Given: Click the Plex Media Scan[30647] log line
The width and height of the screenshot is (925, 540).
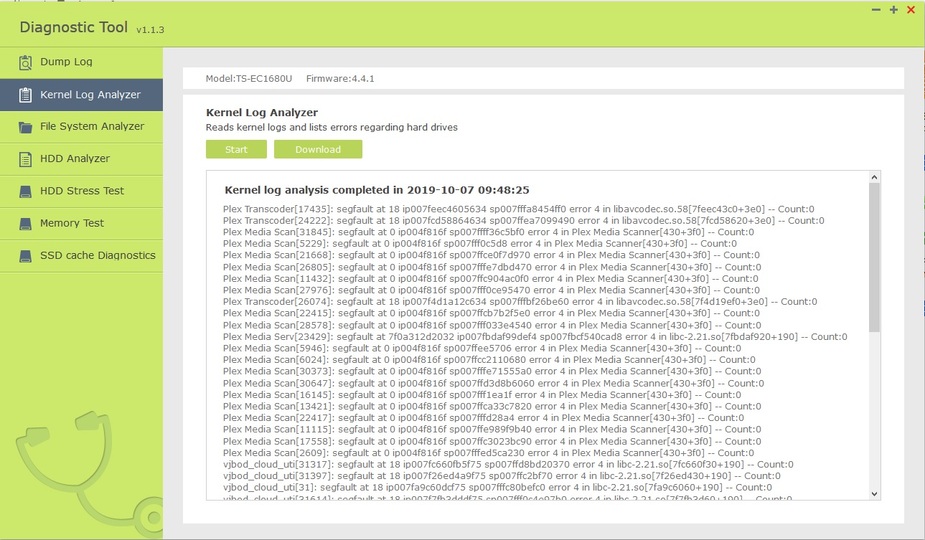Looking at the screenshot, I should pyautogui.click(x=493, y=384).
